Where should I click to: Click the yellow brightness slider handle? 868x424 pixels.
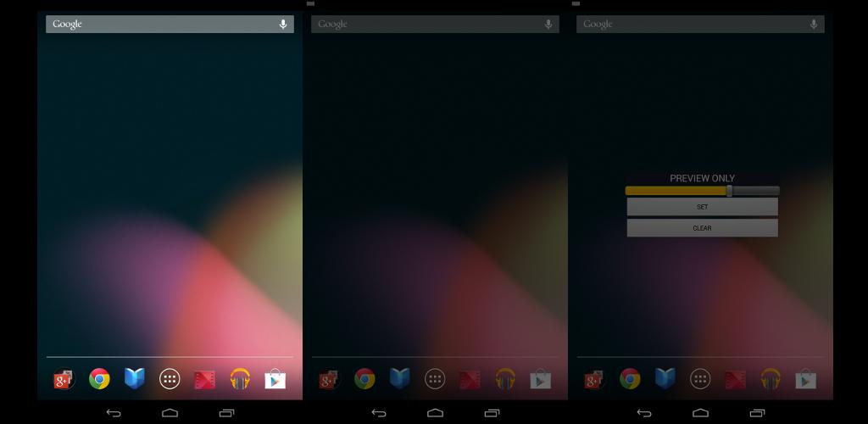coord(730,191)
